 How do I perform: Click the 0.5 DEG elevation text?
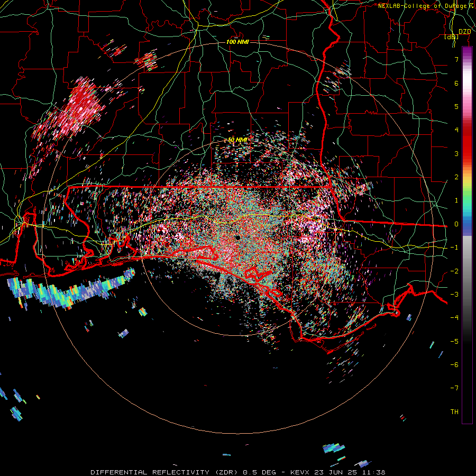260,472
